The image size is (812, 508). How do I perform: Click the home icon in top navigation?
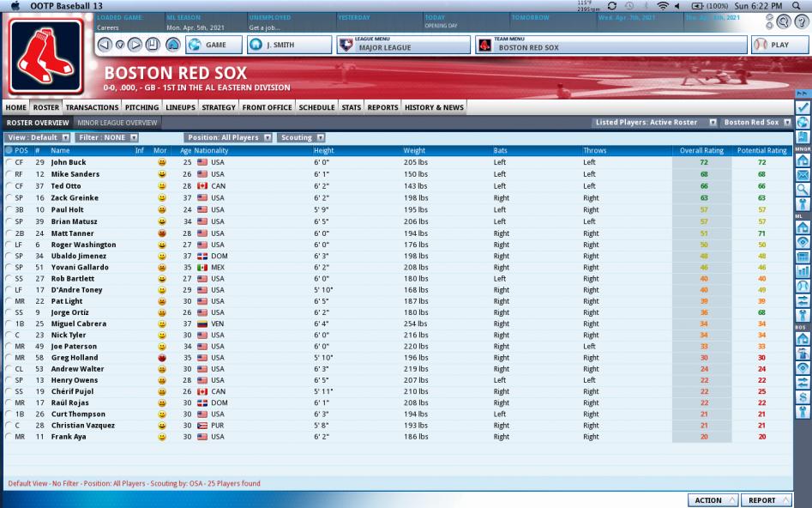coord(172,45)
